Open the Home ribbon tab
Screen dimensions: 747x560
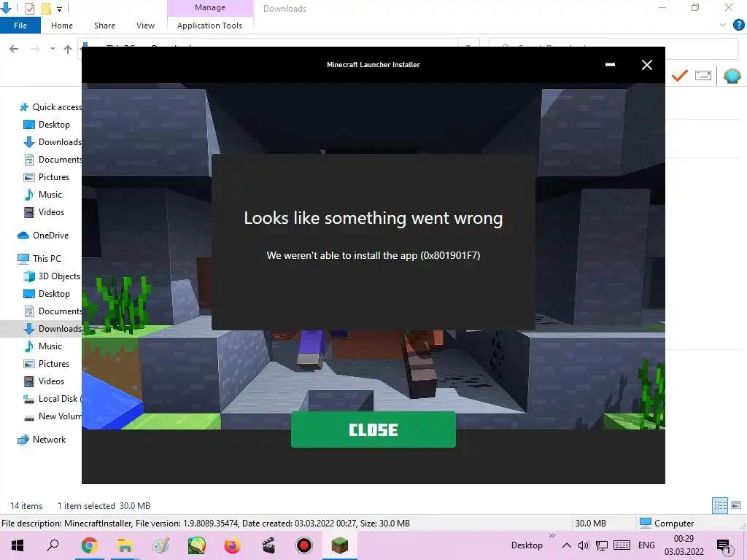[x=62, y=26]
